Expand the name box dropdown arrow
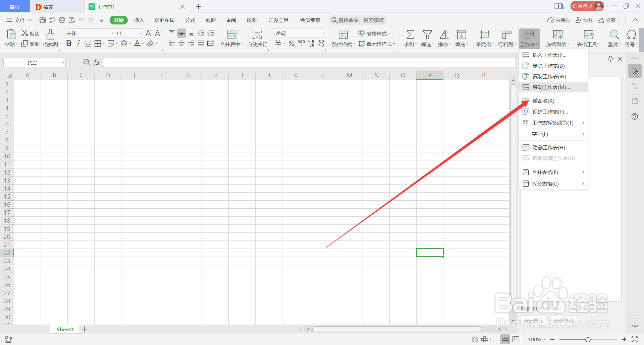644x345 pixels. coord(63,63)
